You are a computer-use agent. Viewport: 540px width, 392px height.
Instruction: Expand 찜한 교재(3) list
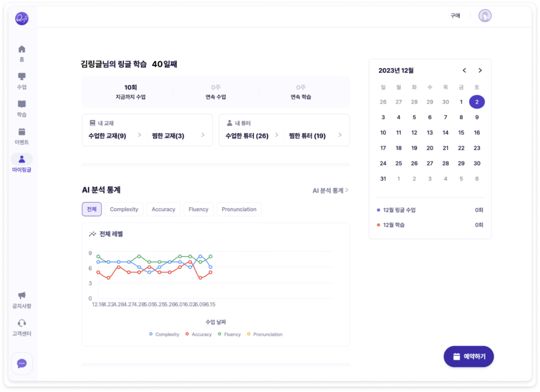point(178,135)
